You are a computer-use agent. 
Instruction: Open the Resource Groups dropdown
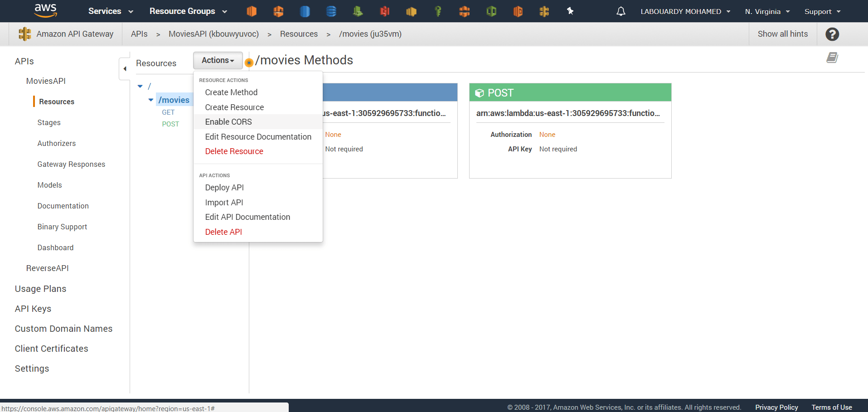pyautogui.click(x=188, y=11)
